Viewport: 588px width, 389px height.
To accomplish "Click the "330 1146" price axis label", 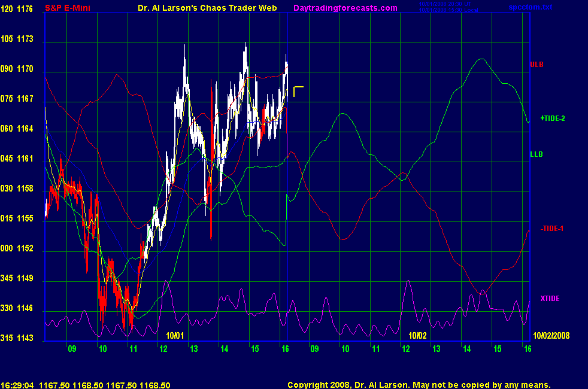I will (x=17, y=308).
